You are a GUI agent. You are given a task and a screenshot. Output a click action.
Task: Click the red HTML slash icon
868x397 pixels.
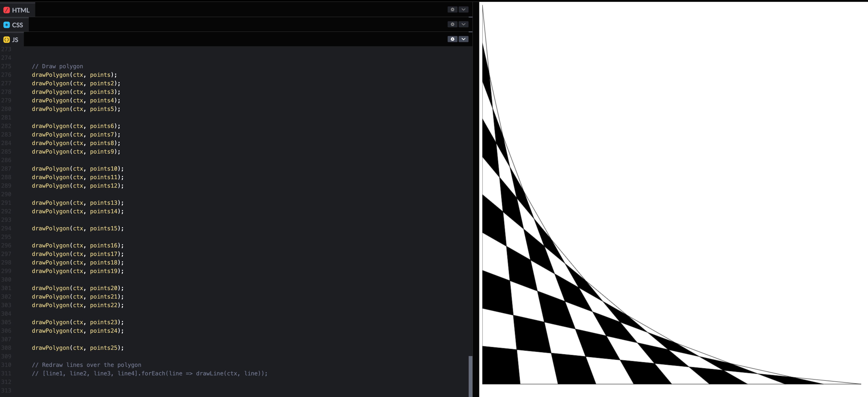[6, 10]
